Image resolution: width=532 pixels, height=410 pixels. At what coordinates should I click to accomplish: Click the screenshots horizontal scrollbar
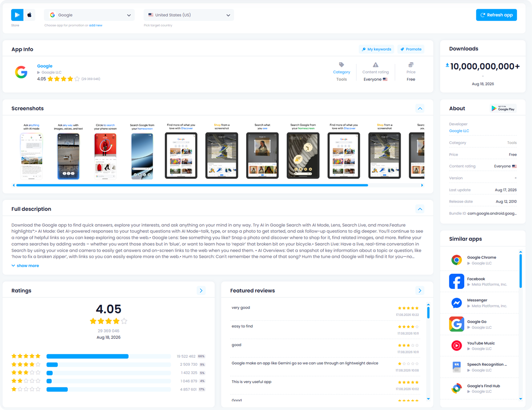192,185
